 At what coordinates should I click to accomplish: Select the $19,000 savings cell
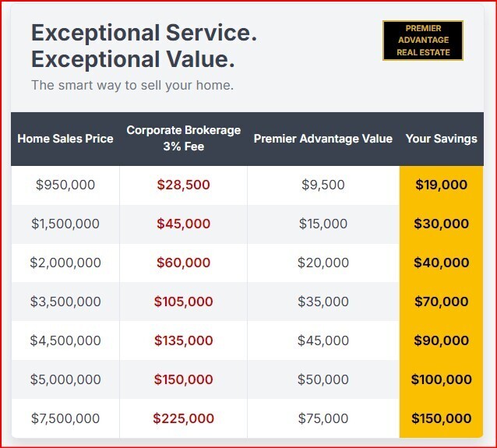(x=441, y=185)
